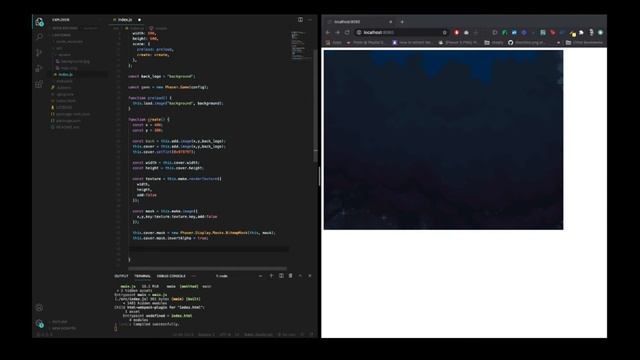Bookmark this page with the star icon
The image size is (640, 360).
pyautogui.click(x=444, y=32)
